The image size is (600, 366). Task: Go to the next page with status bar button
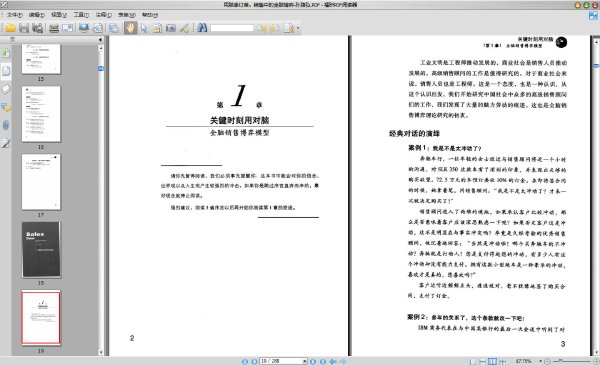tap(313, 361)
